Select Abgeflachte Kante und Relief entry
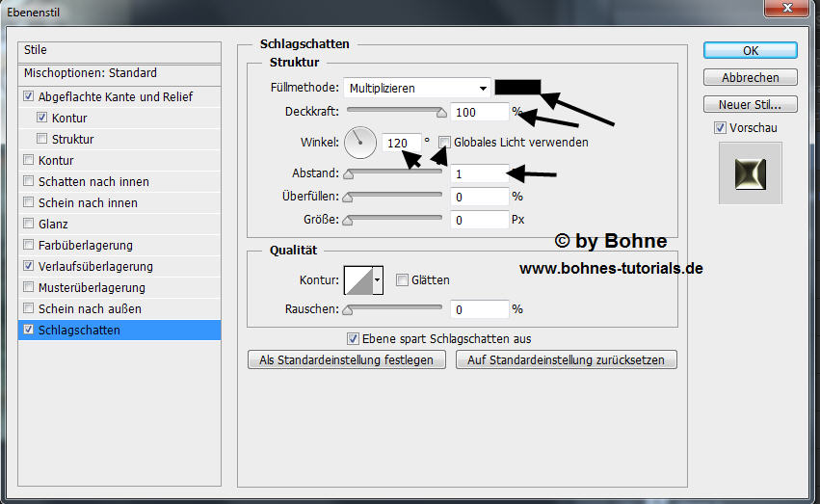820x504 pixels. pyautogui.click(x=115, y=97)
